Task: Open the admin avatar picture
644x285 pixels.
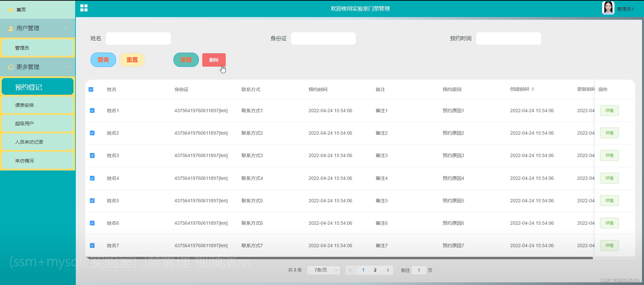Action: [608, 8]
